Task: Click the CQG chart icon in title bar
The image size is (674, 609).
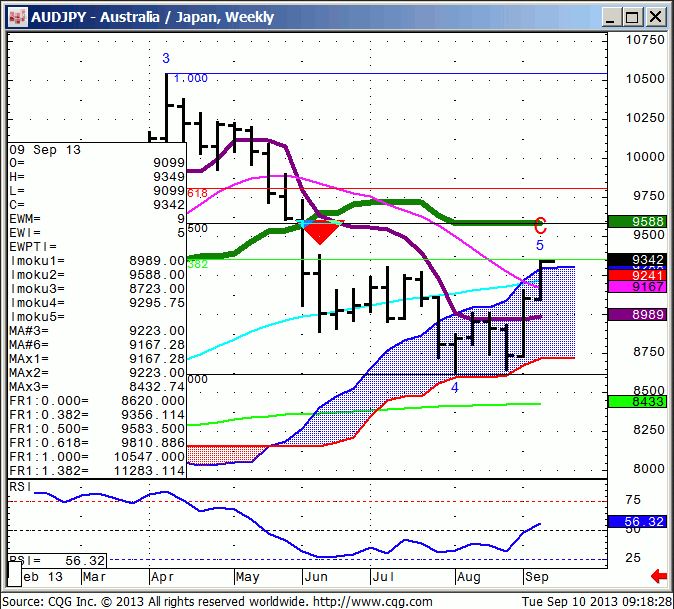Action: [16, 17]
